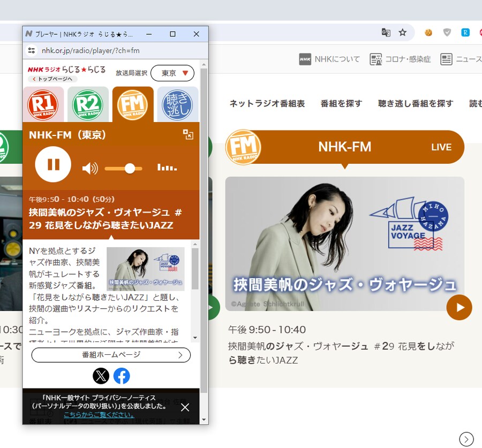This screenshot has height=448, width=482.
Task: Mute the speaker volume icon
Action: tap(90, 169)
